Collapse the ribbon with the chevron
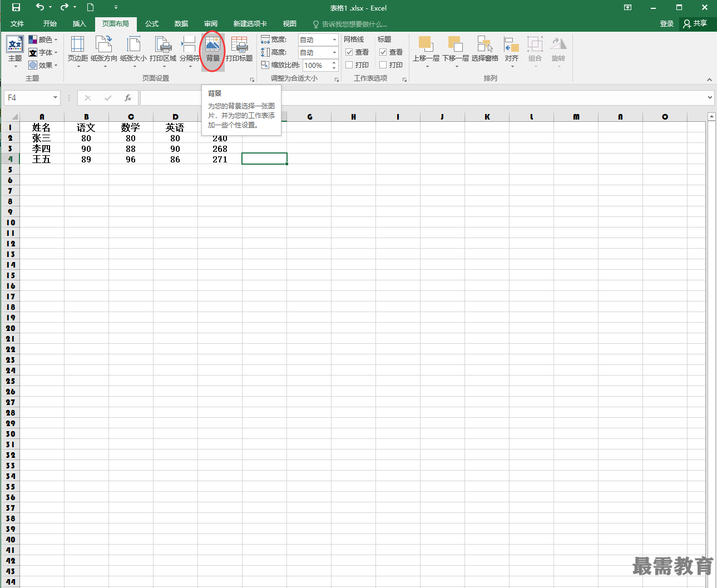Image resolution: width=717 pixels, height=588 pixels. (x=709, y=80)
